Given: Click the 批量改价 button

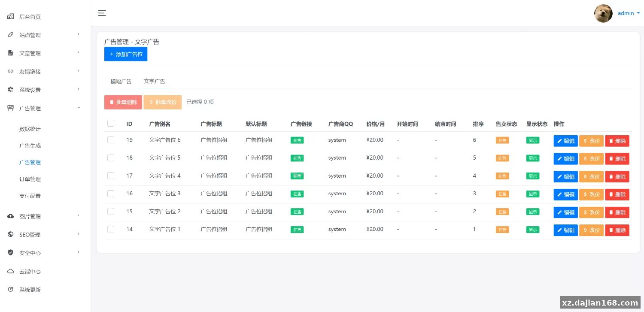Looking at the screenshot, I should pos(163,102).
